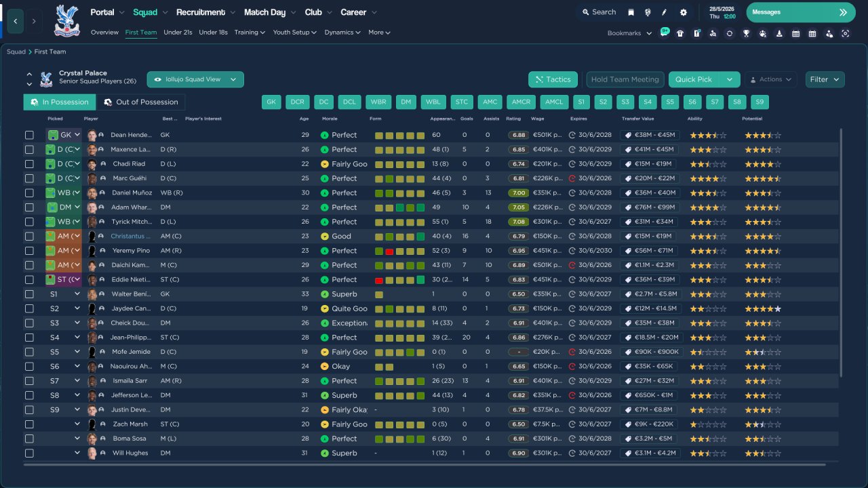Screen dimensions: 868x488
Task: Open the globe world icon
Action: coord(648,12)
